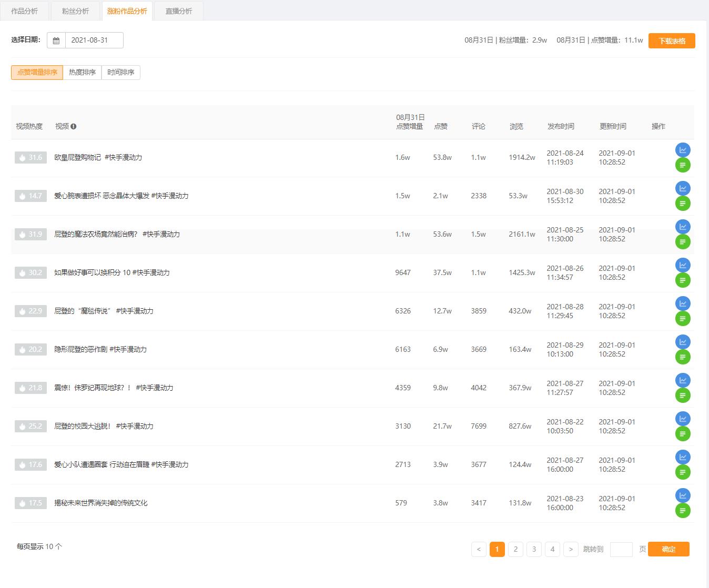This screenshot has height=588, width=709.
Task: Click the 粉丝增量: 2.9w summary text
Action: tap(506, 40)
